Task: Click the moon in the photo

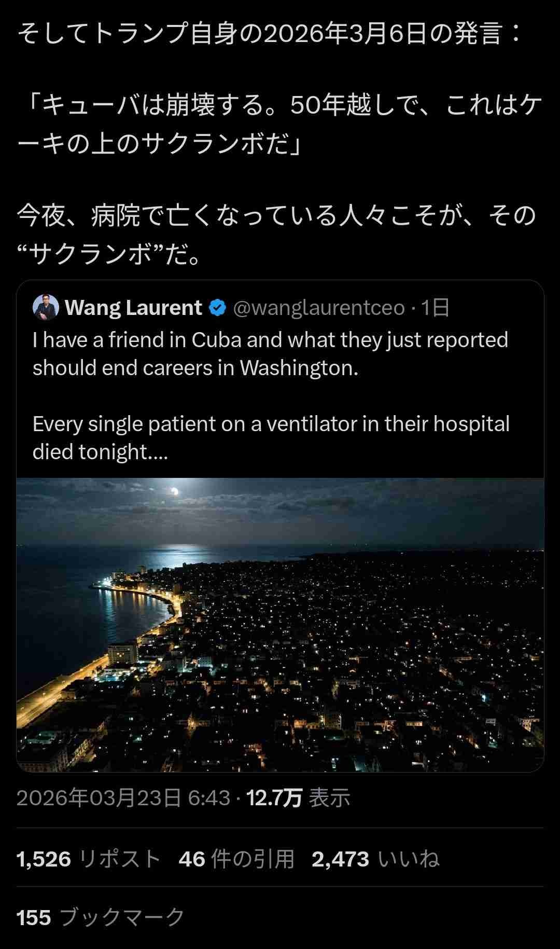Action: 175,491
